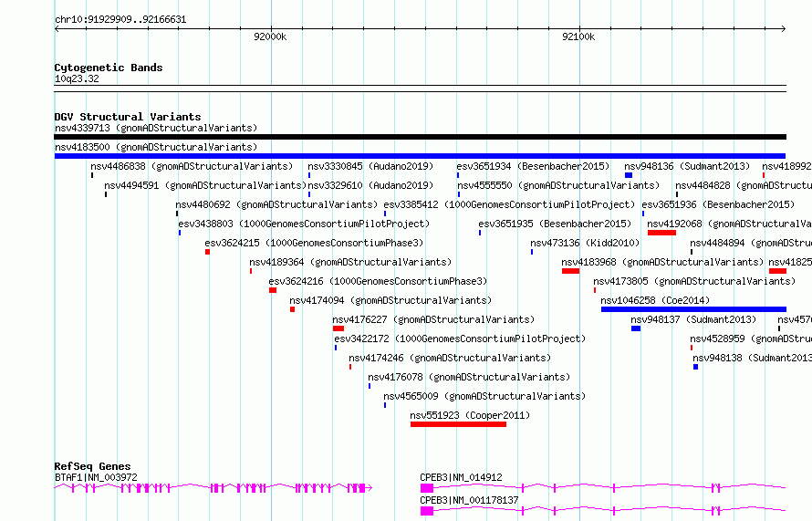This screenshot has height=521, width=812.
Task: Open the nsv4174246 variant label
Action: (x=450, y=358)
